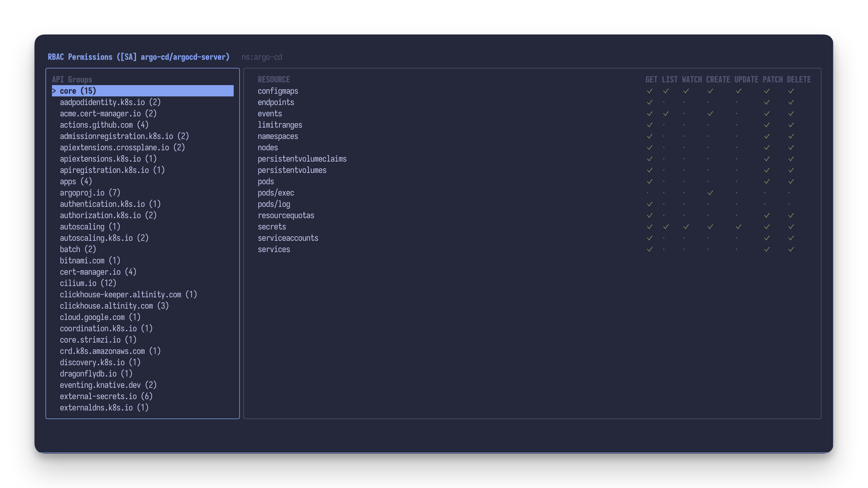Screen dimensions: 868x488
Task: Open bitnami.com (1) group
Action: click(90, 260)
